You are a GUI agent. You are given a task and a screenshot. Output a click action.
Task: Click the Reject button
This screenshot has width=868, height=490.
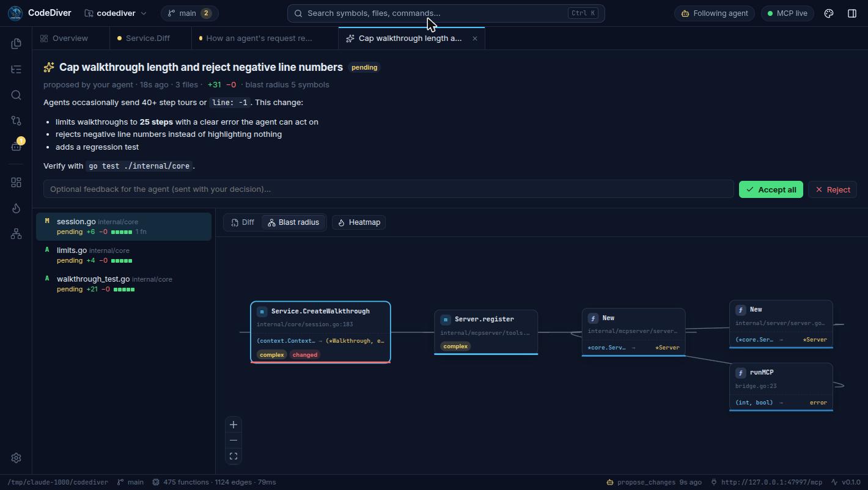[x=833, y=189]
